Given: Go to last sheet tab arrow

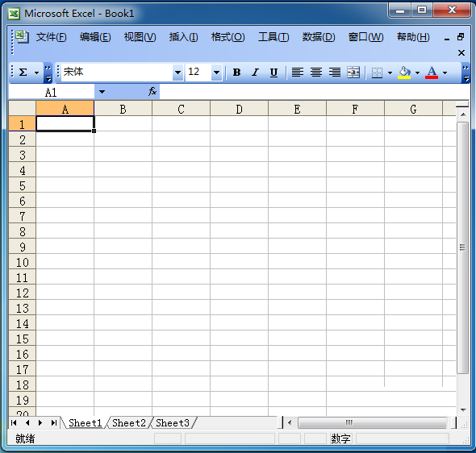Looking at the screenshot, I should coord(54,422).
